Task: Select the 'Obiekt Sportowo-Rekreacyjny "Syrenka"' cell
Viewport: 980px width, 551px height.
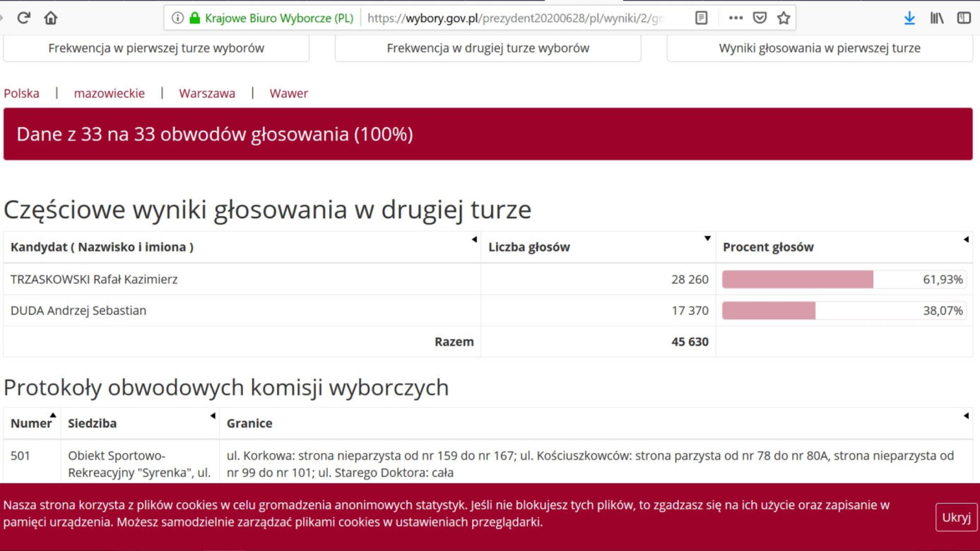Action: point(140,463)
